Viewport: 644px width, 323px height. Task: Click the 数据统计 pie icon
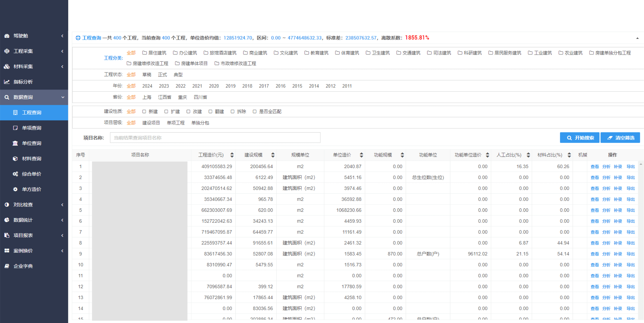7,220
